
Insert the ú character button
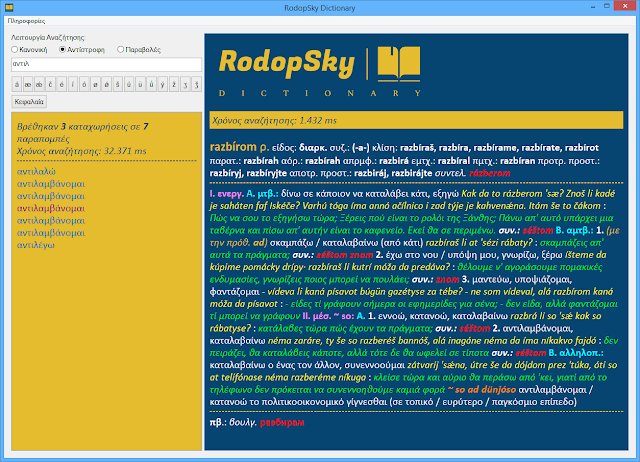click(x=129, y=84)
